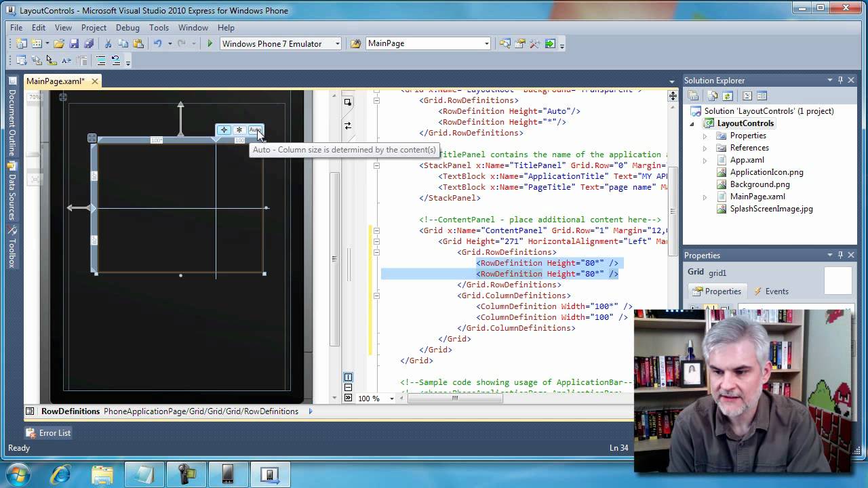Click the Uncomment lines toolbar icon
Image resolution: width=868 pixels, height=488 pixels.
(116, 60)
